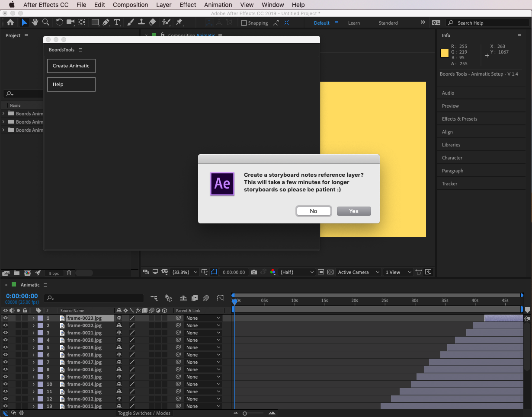Open the Window menu

pyautogui.click(x=273, y=5)
